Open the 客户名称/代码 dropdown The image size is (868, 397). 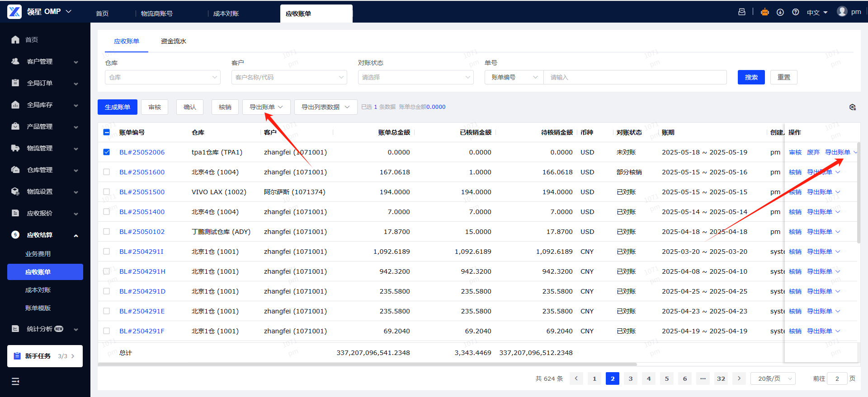[x=289, y=77]
